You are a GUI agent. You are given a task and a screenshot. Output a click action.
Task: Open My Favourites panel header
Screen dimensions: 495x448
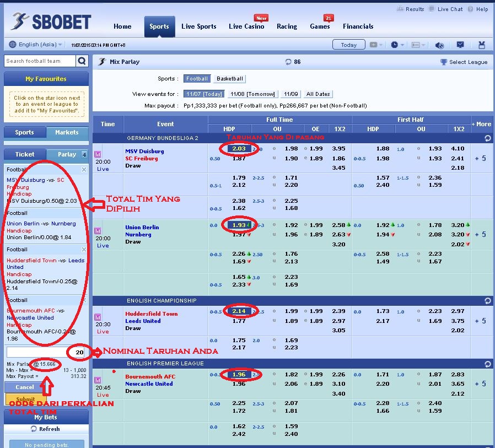(x=46, y=79)
